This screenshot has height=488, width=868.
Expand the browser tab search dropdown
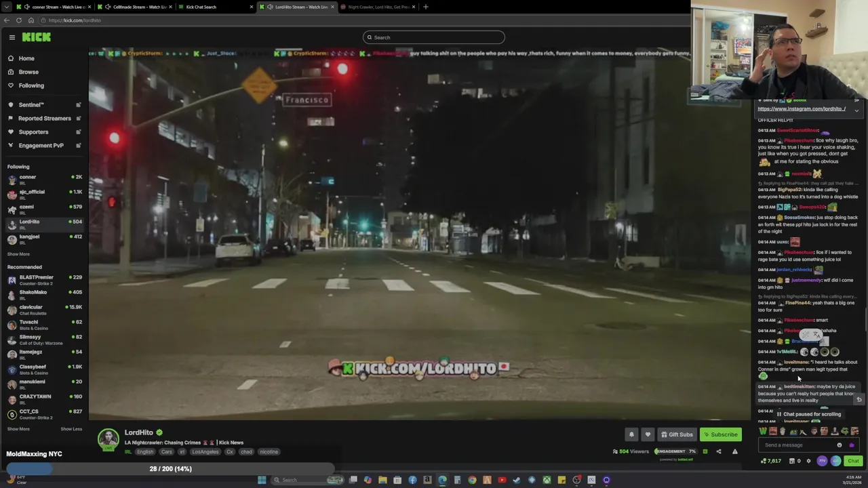[x=6, y=7]
